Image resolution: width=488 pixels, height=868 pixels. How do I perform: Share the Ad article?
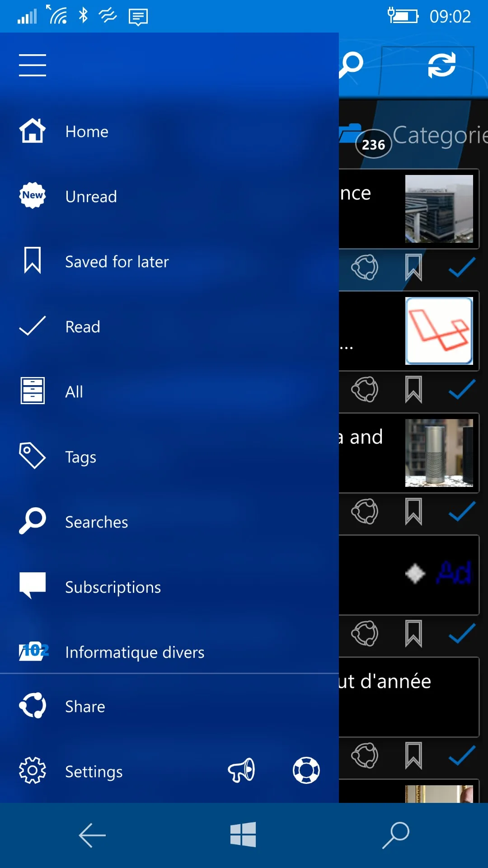(365, 634)
